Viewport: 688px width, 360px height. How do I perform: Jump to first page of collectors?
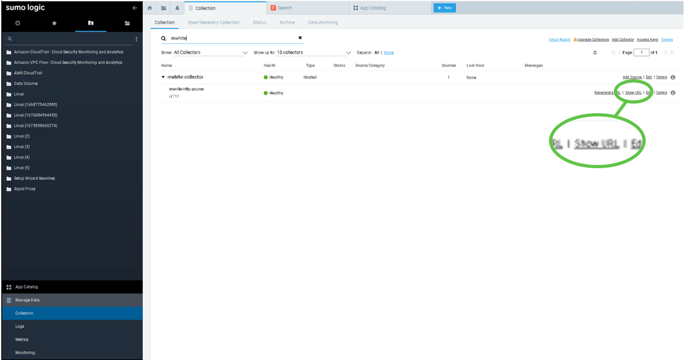[x=613, y=53]
